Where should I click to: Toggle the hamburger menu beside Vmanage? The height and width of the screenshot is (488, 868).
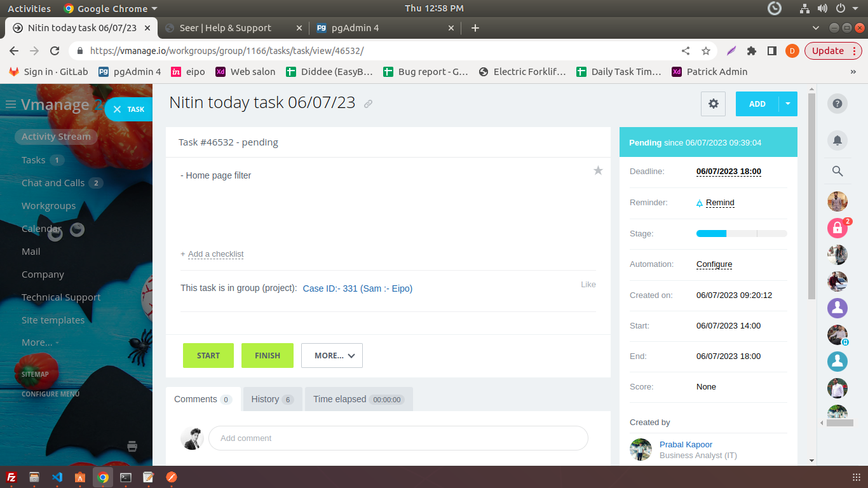click(11, 104)
